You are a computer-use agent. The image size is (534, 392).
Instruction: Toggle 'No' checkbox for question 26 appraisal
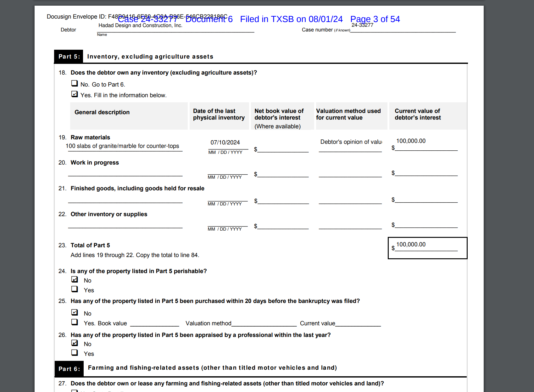75,343
